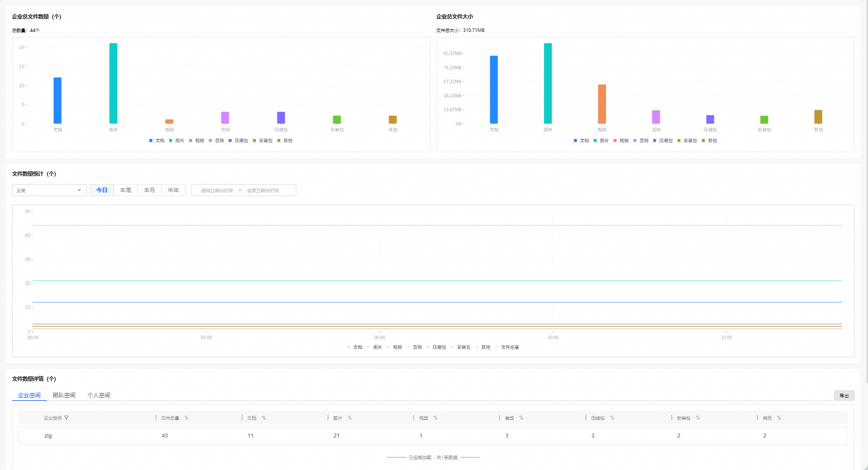
Task: Click the dotted handle left of 音频 header
Action: (499, 418)
